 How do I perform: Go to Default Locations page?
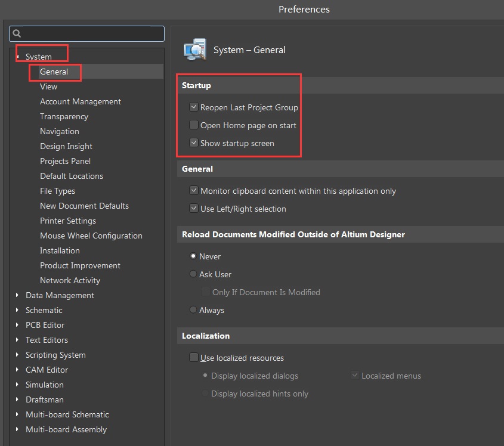coord(72,176)
